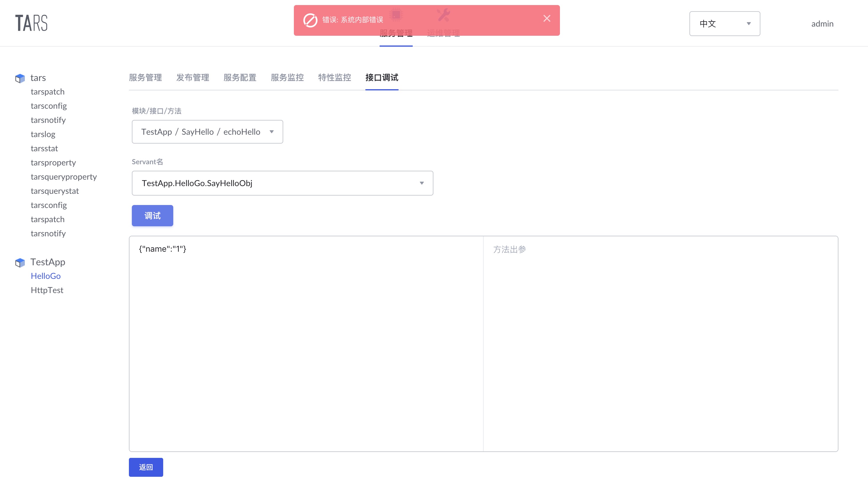This screenshot has height=488, width=868.
Task: Select HttpTest in the sidebar tree
Action: (x=47, y=290)
